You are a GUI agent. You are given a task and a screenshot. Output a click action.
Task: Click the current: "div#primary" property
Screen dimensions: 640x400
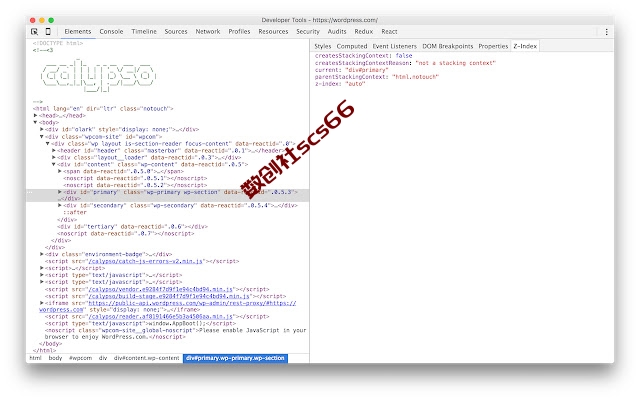coord(351,70)
